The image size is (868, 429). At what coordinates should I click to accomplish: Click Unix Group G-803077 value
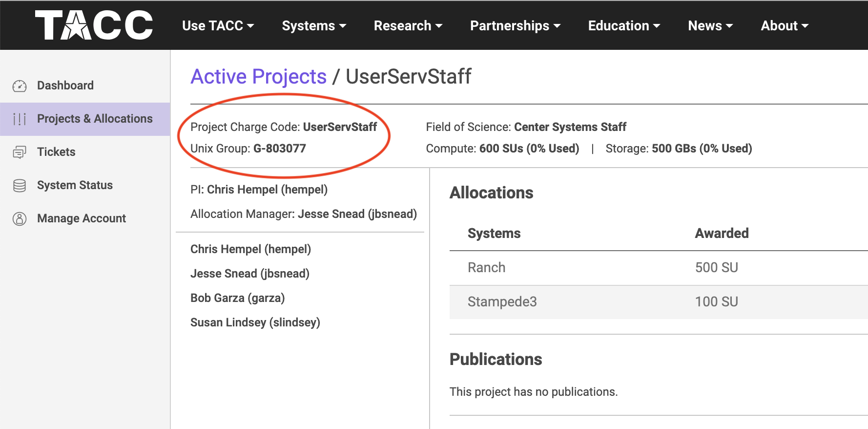pyautogui.click(x=279, y=149)
